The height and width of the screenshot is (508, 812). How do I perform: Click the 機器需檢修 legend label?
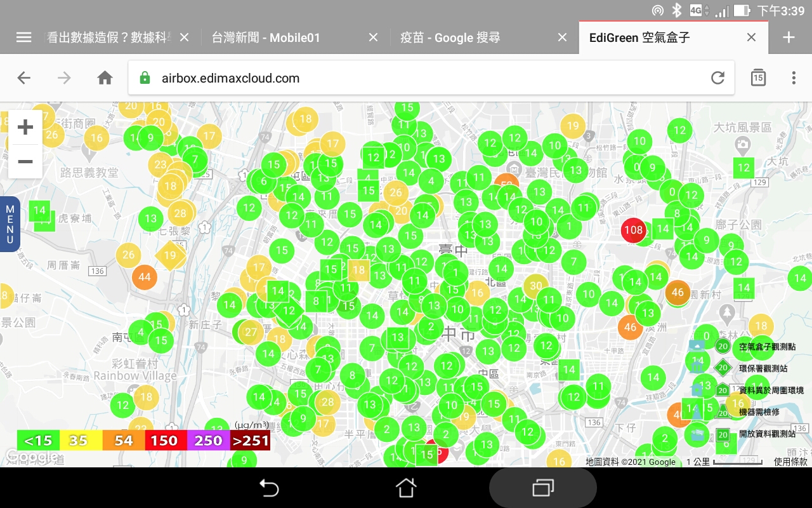759,412
